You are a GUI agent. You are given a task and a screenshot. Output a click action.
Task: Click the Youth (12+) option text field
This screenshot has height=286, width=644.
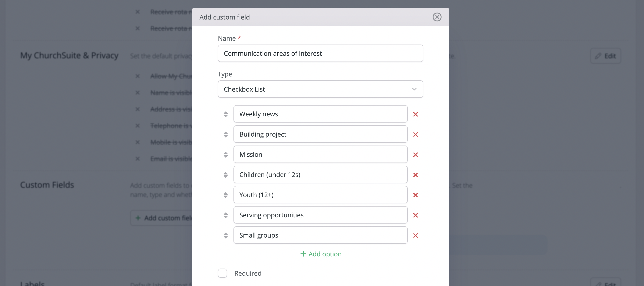tap(320, 195)
